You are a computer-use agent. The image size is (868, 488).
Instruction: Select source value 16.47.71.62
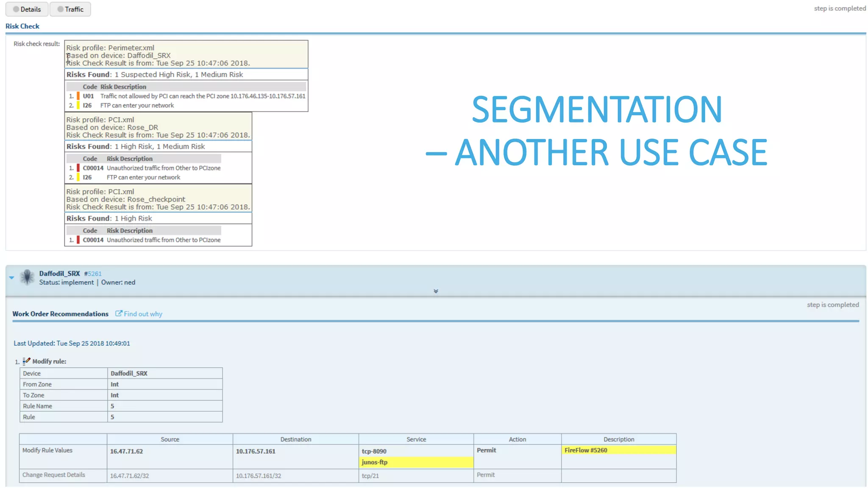126,452
